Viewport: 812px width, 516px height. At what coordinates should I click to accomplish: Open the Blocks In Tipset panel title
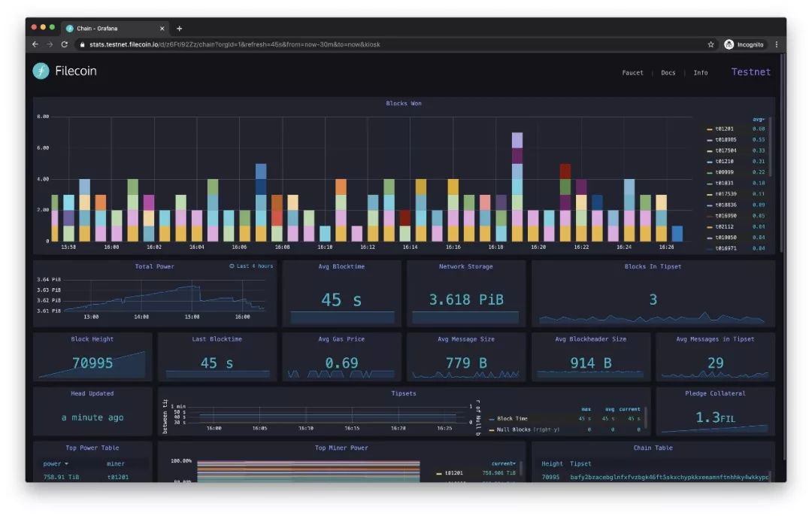point(653,266)
